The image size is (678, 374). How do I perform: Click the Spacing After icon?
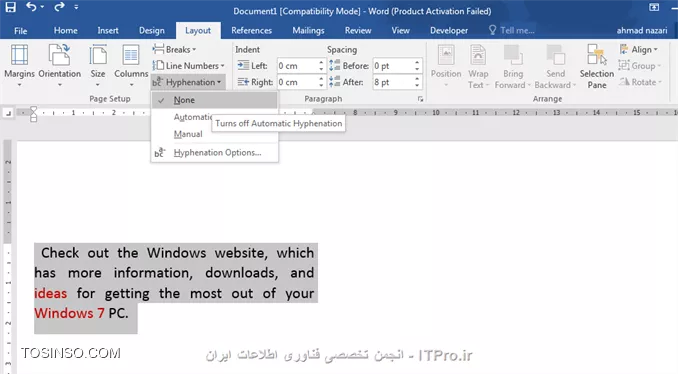tap(334, 82)
